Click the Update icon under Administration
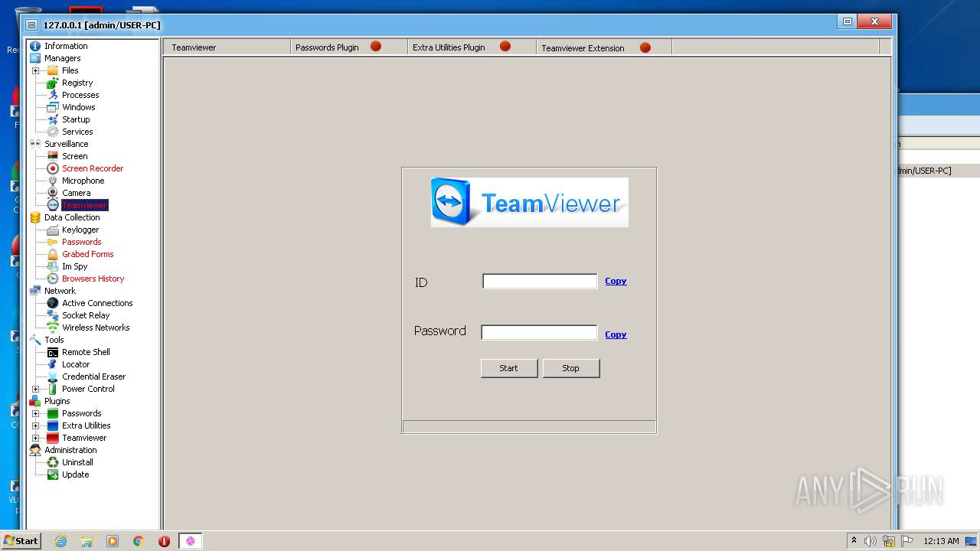980x551 pixels. [x=53, y=474]
